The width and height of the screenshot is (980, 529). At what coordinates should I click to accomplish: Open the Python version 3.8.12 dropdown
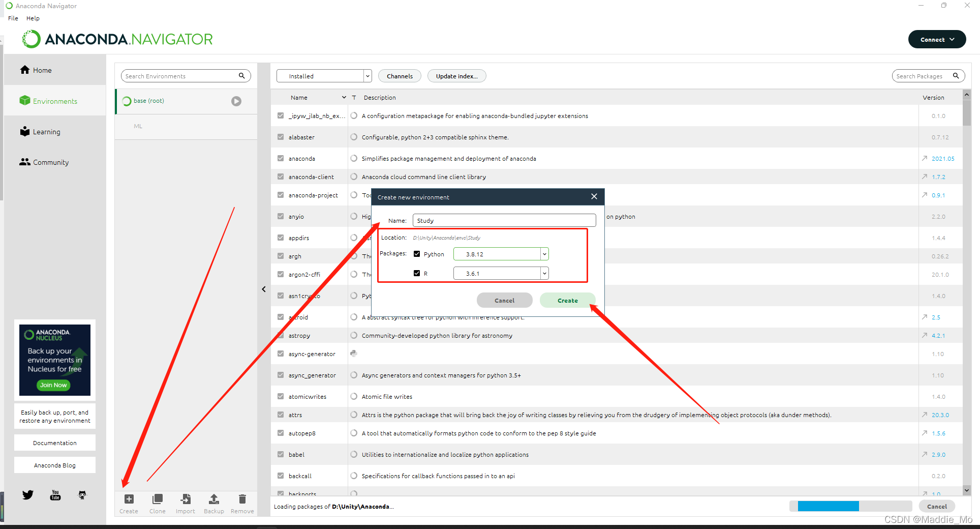501,254
